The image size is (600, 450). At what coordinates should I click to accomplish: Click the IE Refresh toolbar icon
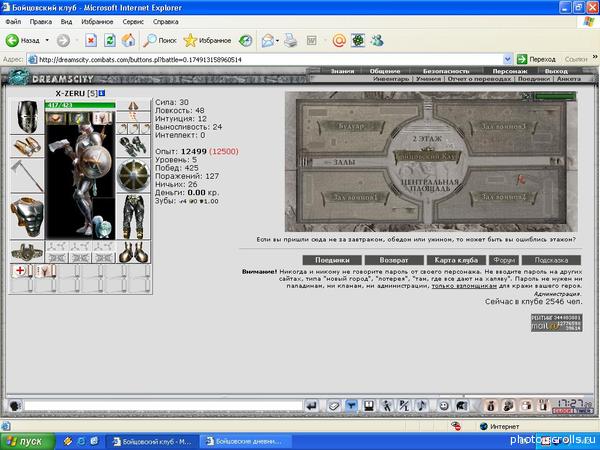[110, 40]
